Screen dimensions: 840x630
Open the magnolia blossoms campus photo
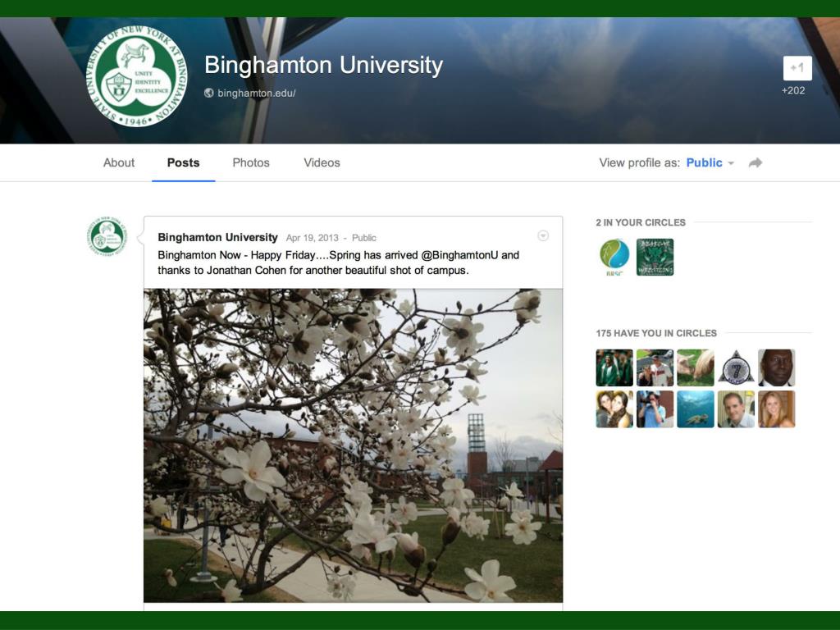pyautogui.click(x=353, y=445)
